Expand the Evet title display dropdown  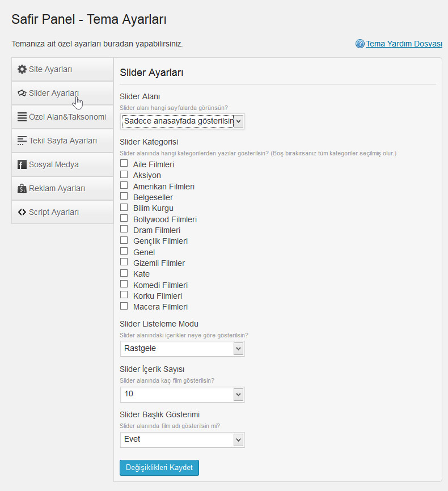click(x=183, y=439)
